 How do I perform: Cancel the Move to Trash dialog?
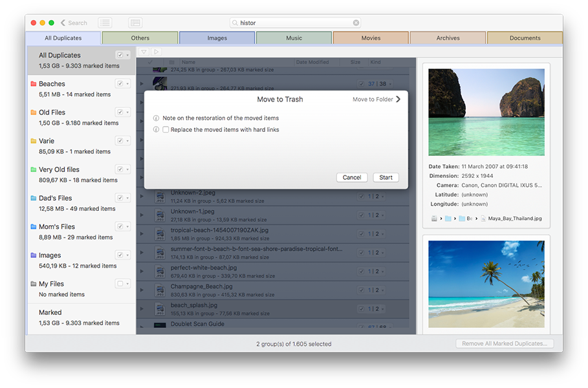[x=352, y=177]
